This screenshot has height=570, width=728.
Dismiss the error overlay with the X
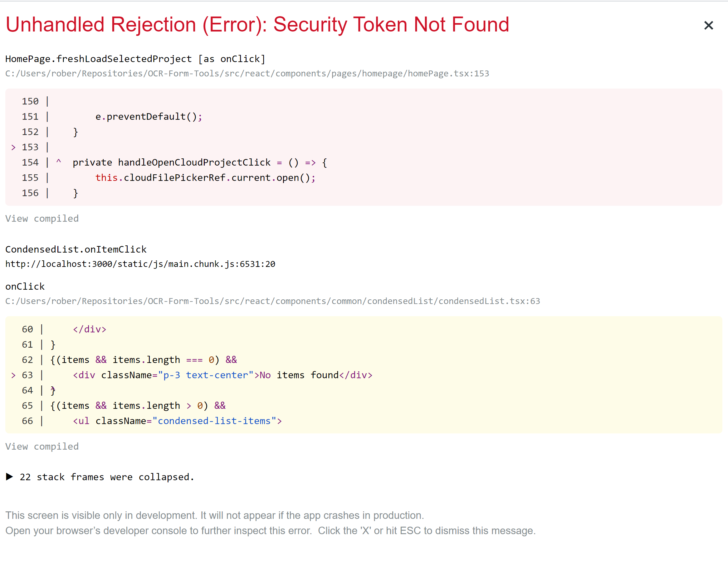[x=708, y=25]
